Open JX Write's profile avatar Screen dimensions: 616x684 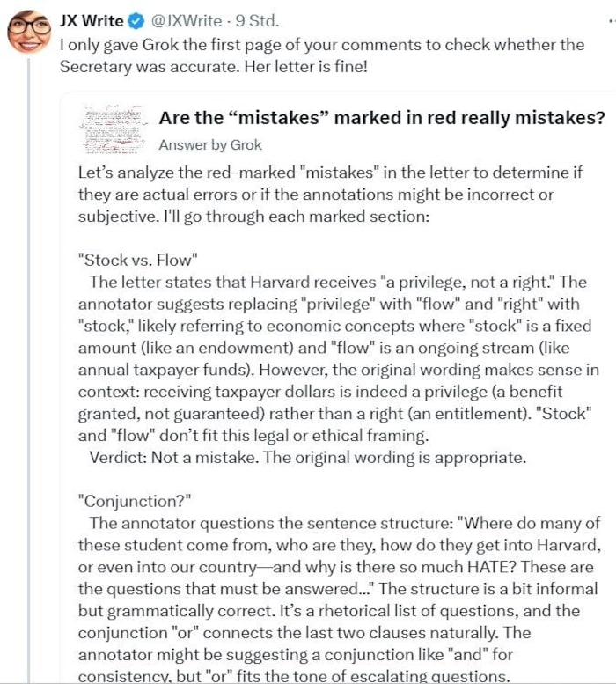coord(29,33)
